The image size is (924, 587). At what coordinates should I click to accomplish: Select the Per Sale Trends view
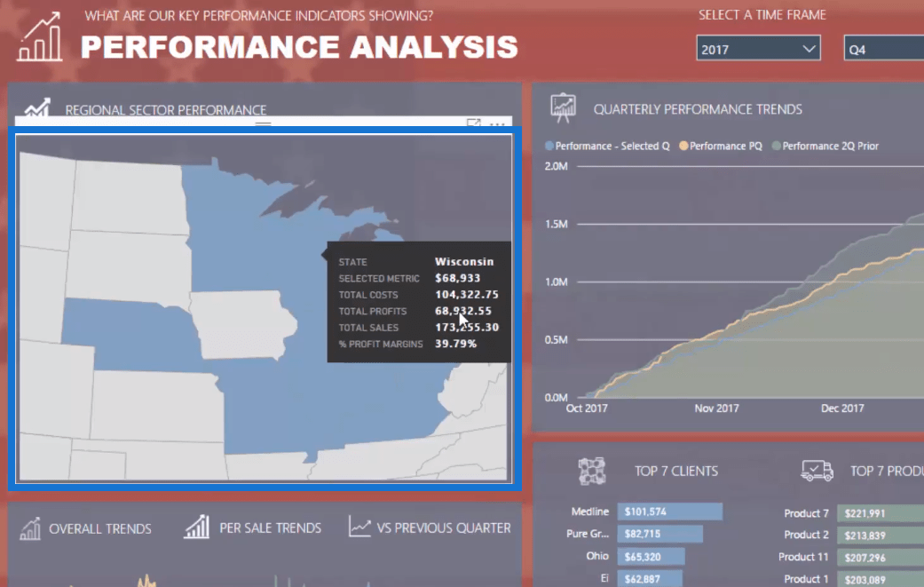click(x=270, y=528)
